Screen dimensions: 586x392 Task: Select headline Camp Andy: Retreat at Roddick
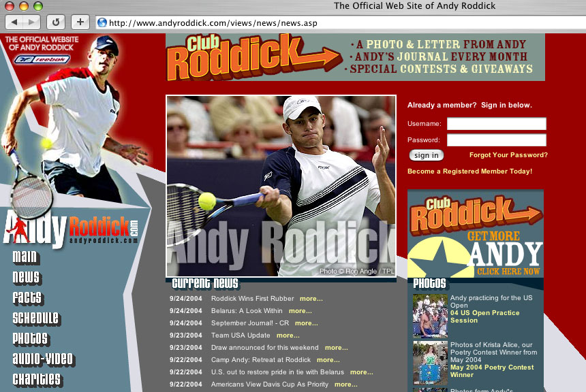coord(261,360)
